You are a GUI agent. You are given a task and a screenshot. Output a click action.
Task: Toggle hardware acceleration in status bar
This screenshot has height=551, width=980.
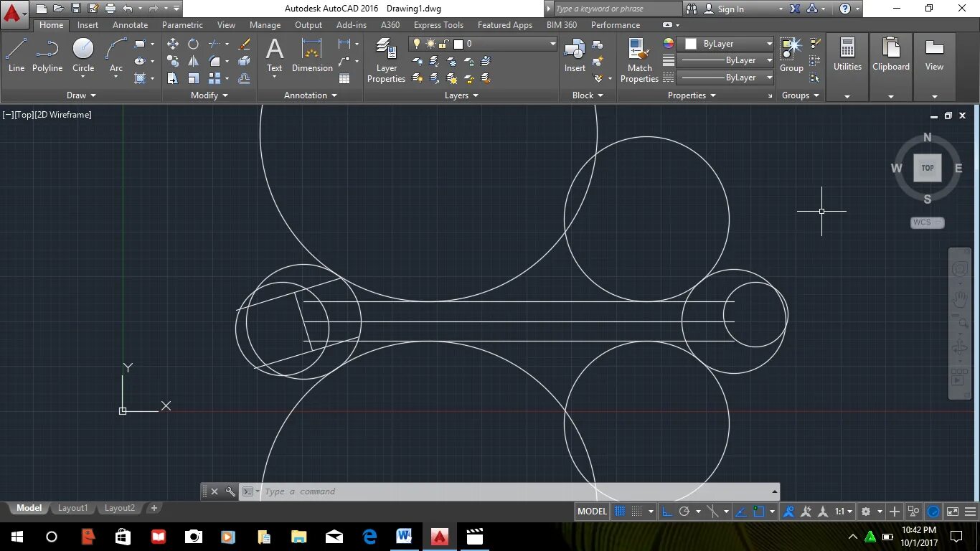click(x=933, y=512)
